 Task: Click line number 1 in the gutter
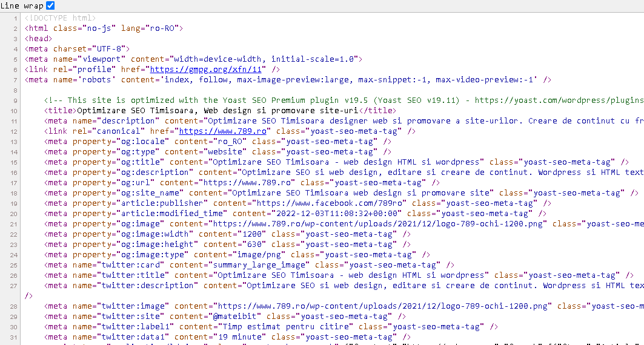pyautogui.click(x=15, y=18)
